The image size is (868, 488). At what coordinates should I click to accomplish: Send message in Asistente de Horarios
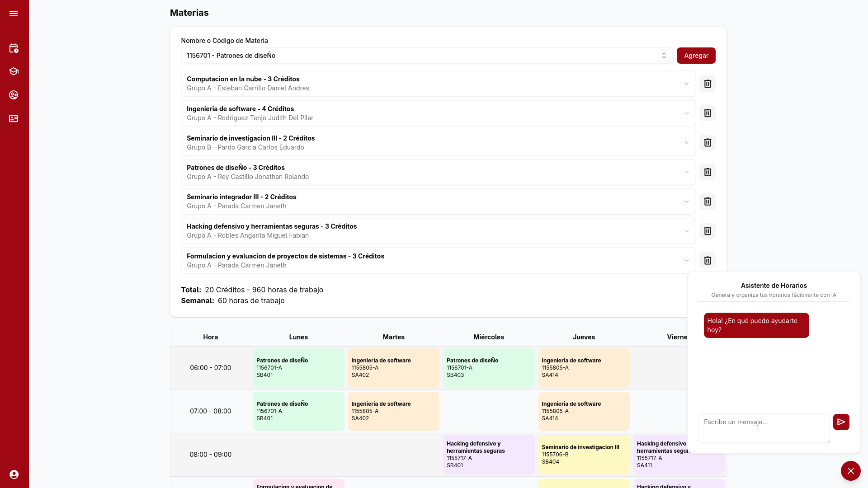click(841, 422)
